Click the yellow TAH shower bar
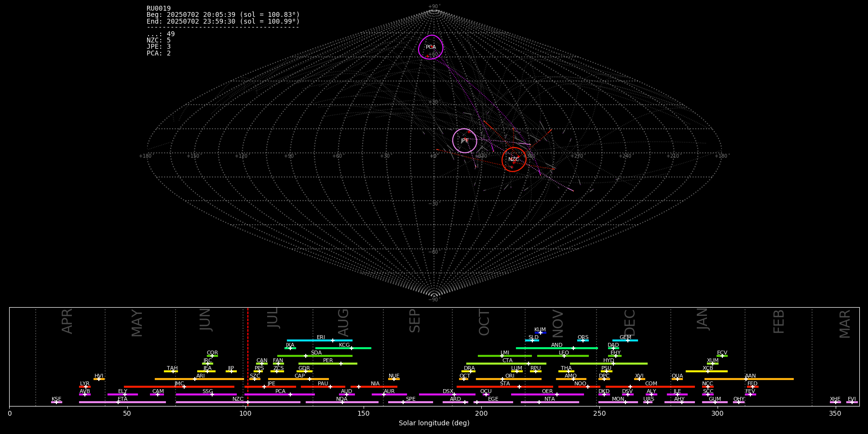868x434 pixels. point(171,371)
